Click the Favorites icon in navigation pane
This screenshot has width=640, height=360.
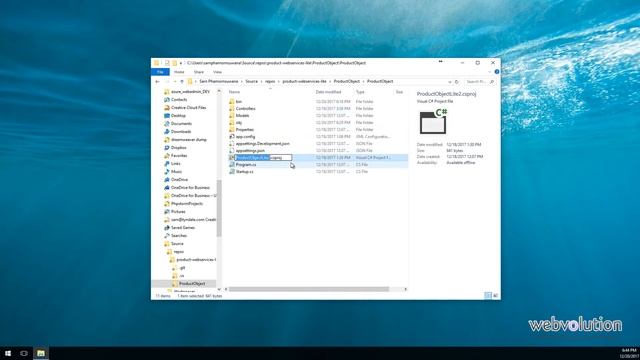[x=167, y=156]
